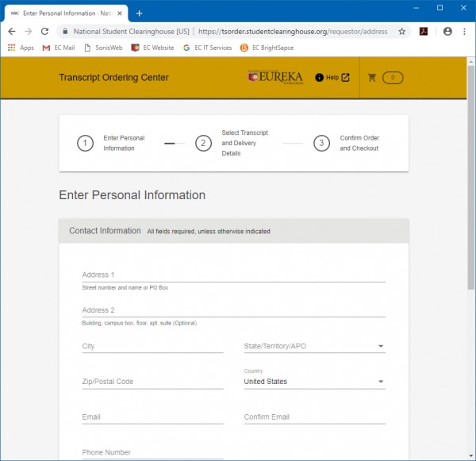Open the Chrome profile avatar icon
This screenshot has height=461, width=476.
[x=447, y=32]
